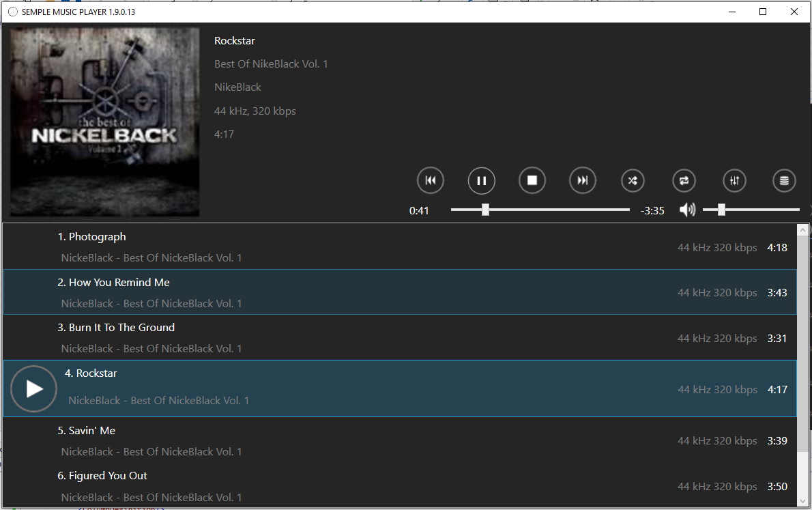Click the 3:31 duration of Burn It To The Ground
Viewport: 812px width, 510px height.
tap(777, 339)
